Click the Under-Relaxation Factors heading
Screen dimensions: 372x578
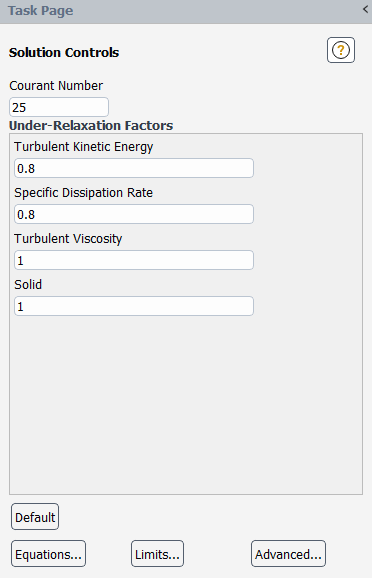coord(91,125)
